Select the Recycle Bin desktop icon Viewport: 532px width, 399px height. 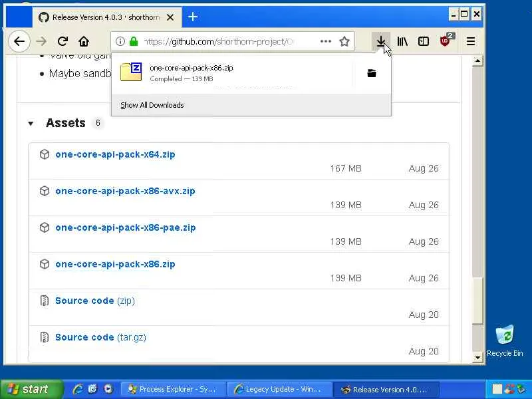pyautogui.click(x=505, y=340)
